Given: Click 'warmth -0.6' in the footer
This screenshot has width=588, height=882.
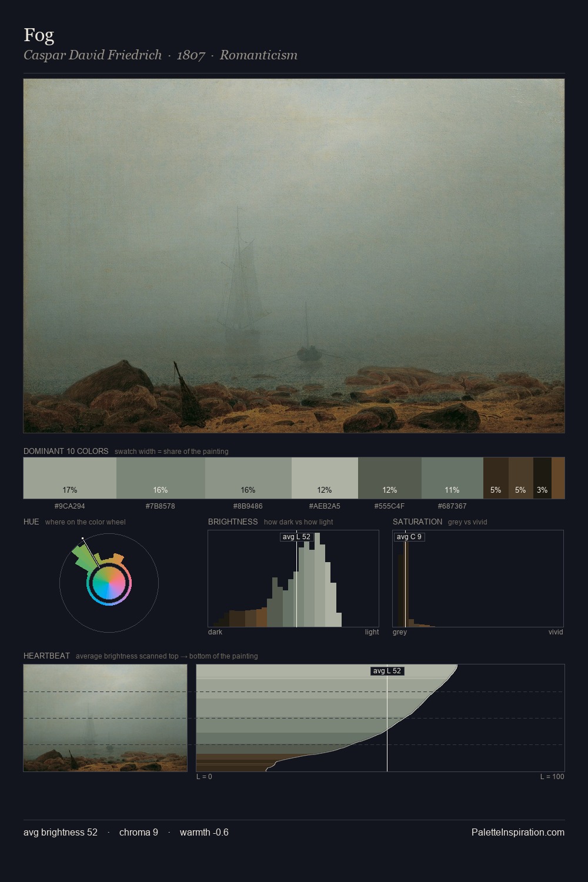Looking at the screenshot, I should pos(204,832).
